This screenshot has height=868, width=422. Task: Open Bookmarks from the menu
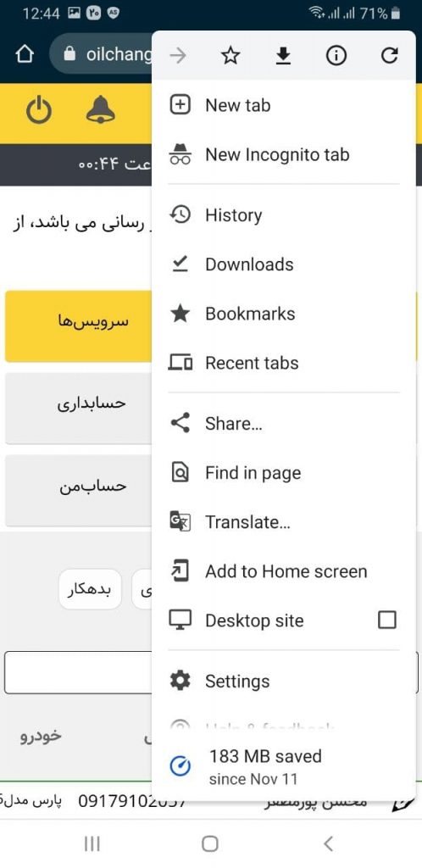(283, 314)
